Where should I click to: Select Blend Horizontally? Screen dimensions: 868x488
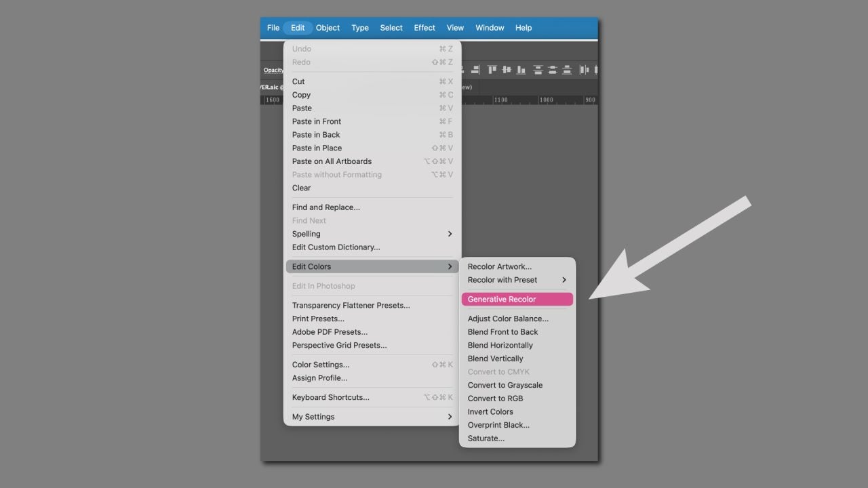(x=517, y=345)
